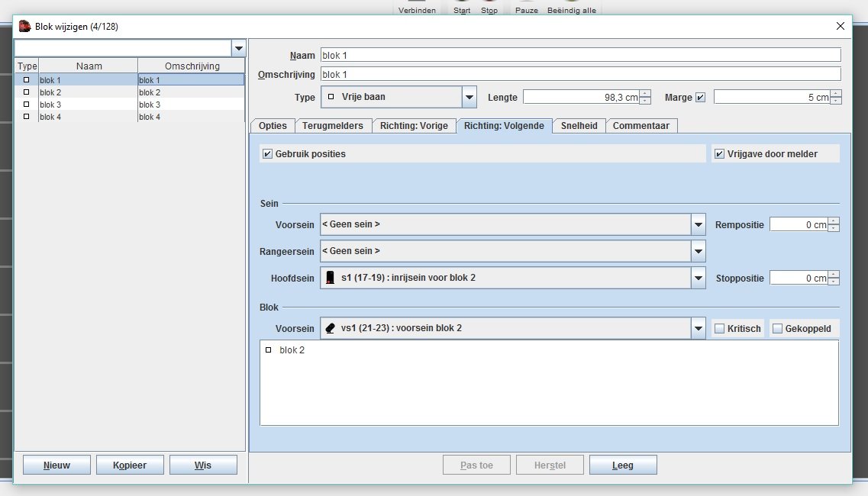Click the Herstel button
The image size is (868, 496).
(550, 465)
